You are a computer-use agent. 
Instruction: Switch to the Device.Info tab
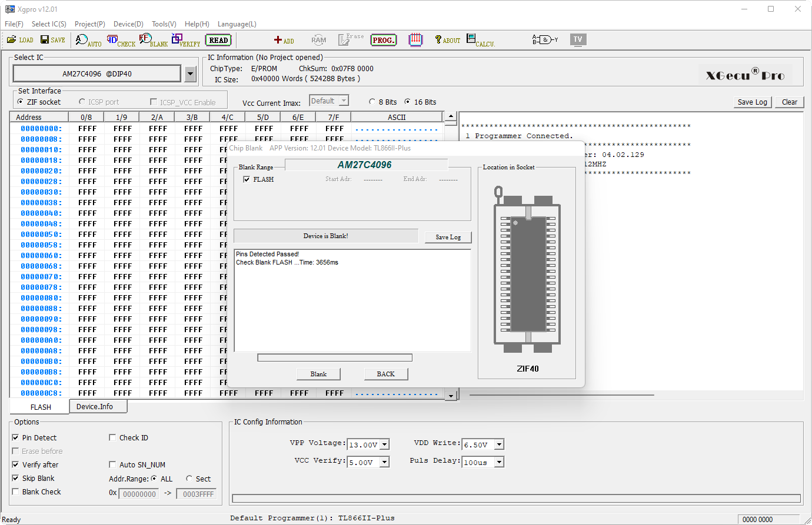tap(98, 406)
